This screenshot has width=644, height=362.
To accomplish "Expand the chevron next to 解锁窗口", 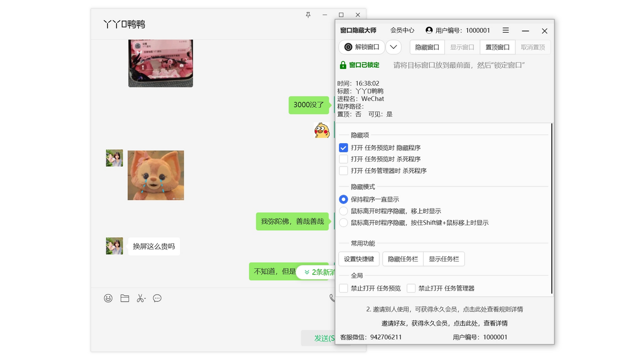I will [393, 47].
